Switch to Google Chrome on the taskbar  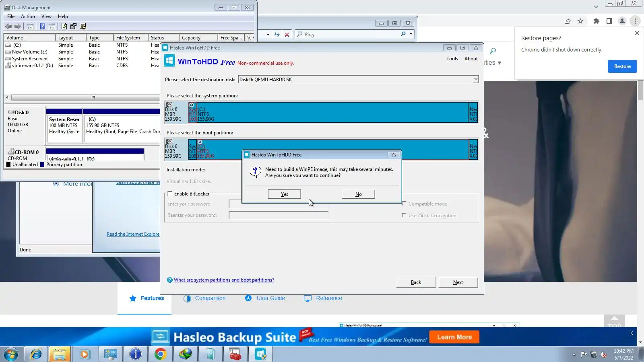point(160,354)
